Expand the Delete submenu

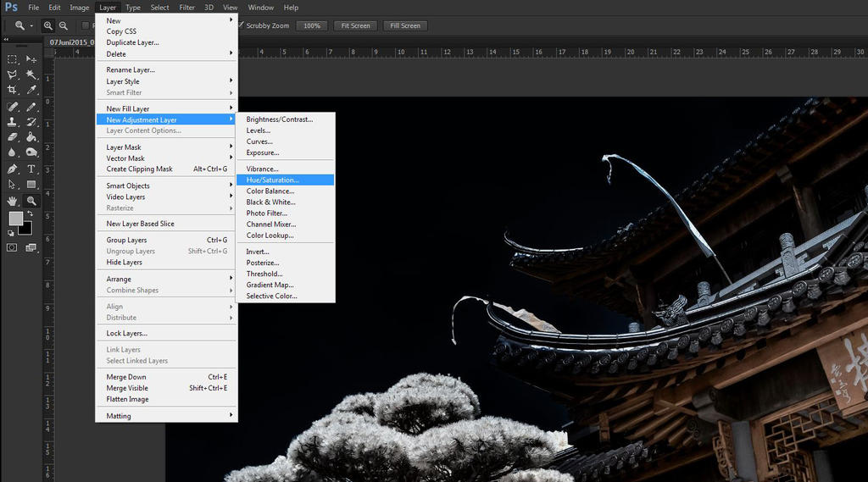167,53
